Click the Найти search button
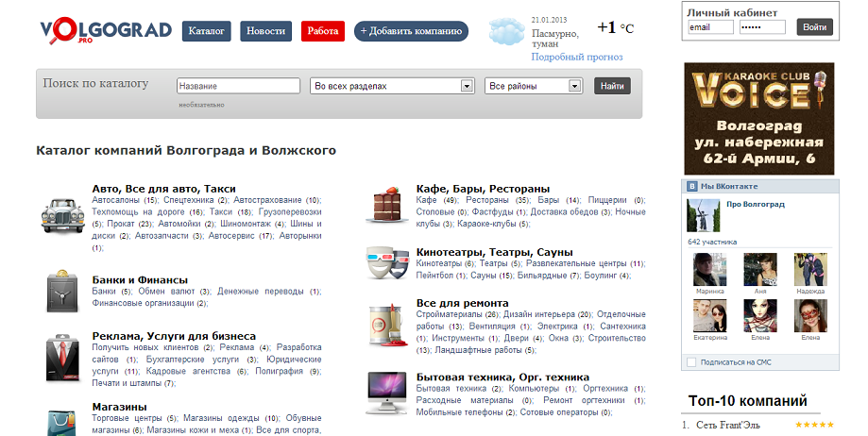Screen dimensions: 868x436 [x=612, y=86]
